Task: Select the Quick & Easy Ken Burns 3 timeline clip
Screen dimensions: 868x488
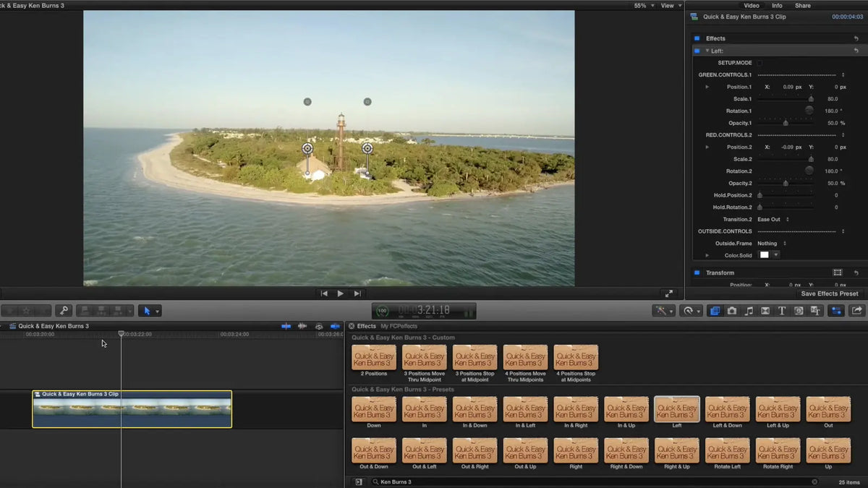Action: (132, 409)
